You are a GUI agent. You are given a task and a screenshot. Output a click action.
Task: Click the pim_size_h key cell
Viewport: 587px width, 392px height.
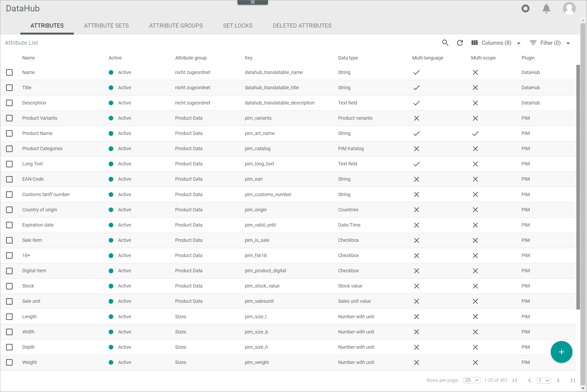click(256, 347)
